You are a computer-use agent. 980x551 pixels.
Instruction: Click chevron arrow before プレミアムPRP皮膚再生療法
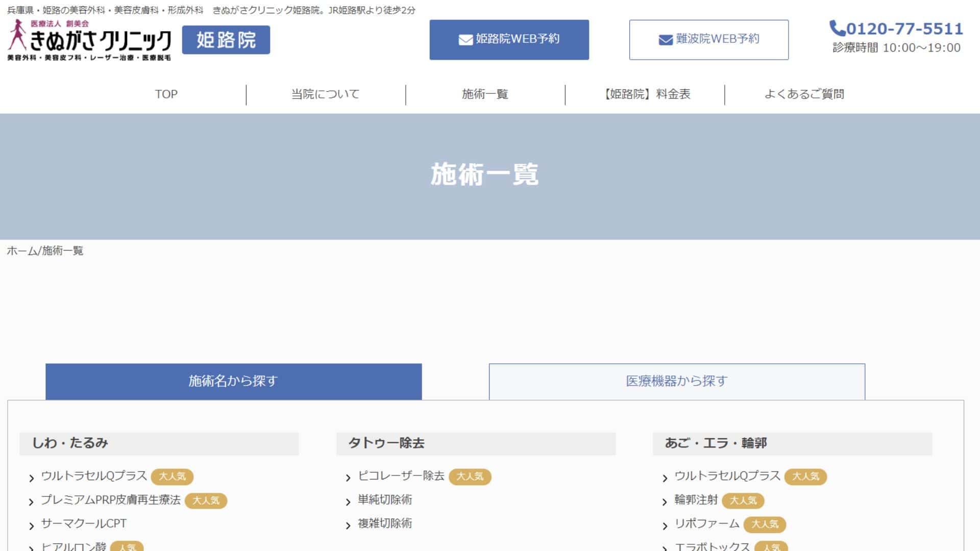tap(31, 502)
